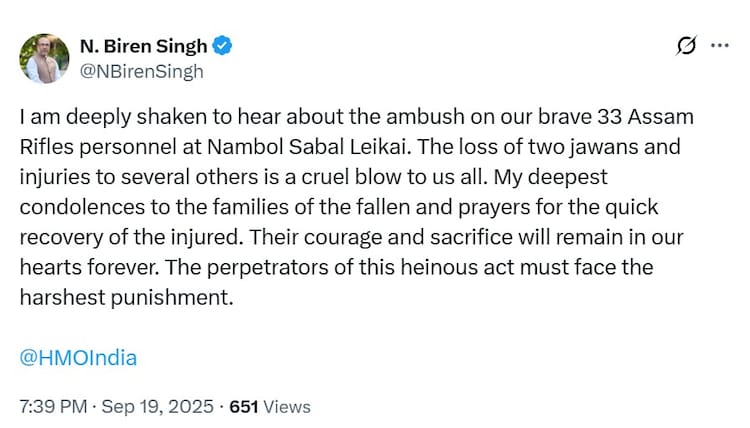Click "hearts forever" in the post text

[85, 268]
